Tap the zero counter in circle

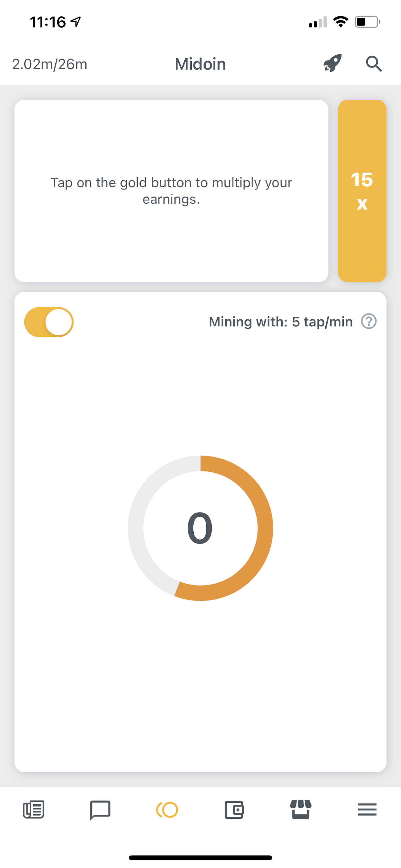200,528
